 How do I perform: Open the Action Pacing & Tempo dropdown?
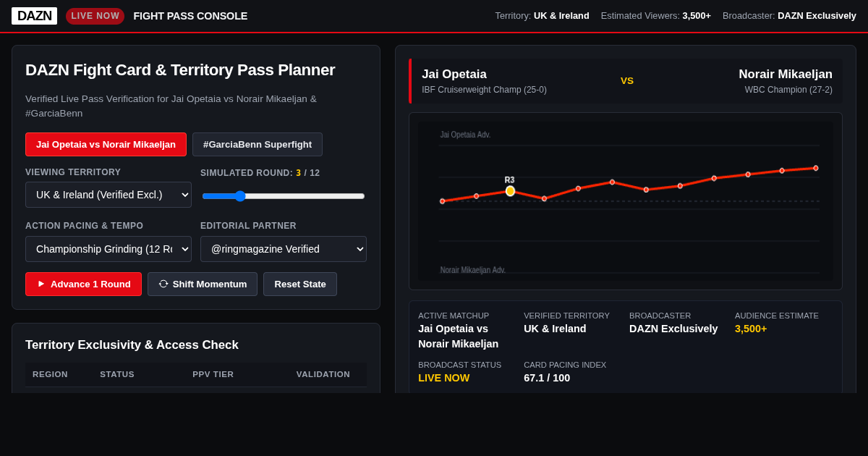pos(109,249)
